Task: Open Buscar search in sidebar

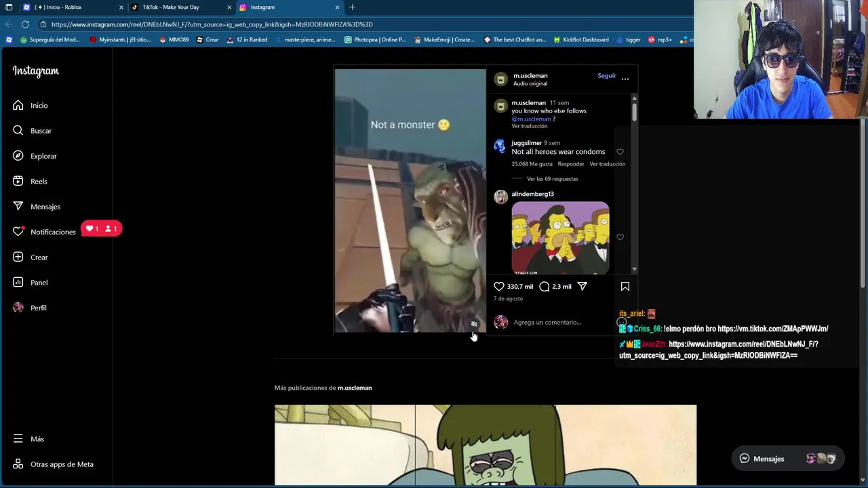Action: tap(32, 130)
